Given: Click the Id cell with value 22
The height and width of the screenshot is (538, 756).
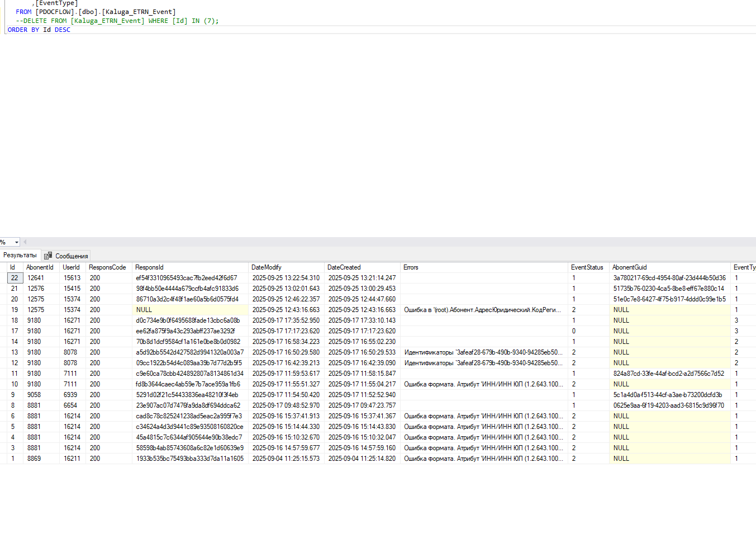Looking at the screenshot, I should click(x=15, y=278).
